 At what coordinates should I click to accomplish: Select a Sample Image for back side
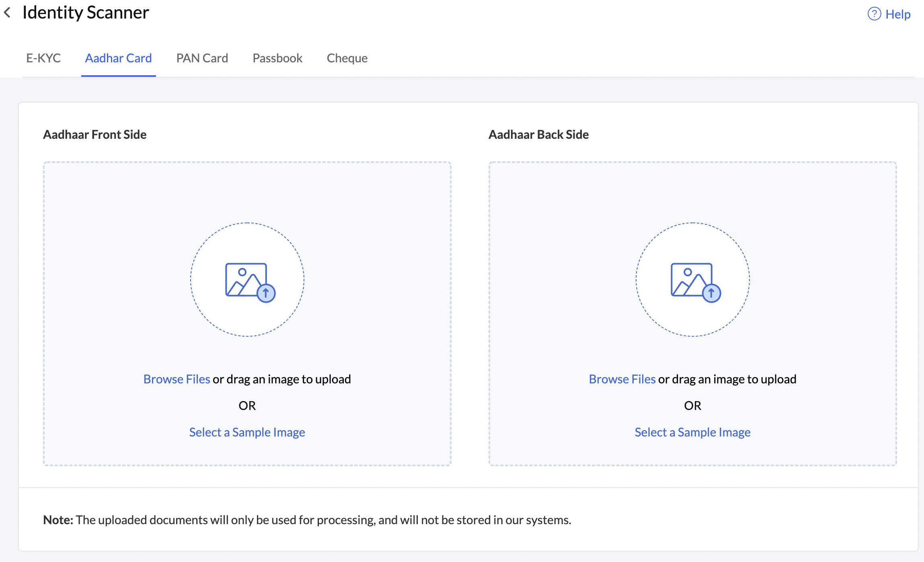(x=692, y=432)
